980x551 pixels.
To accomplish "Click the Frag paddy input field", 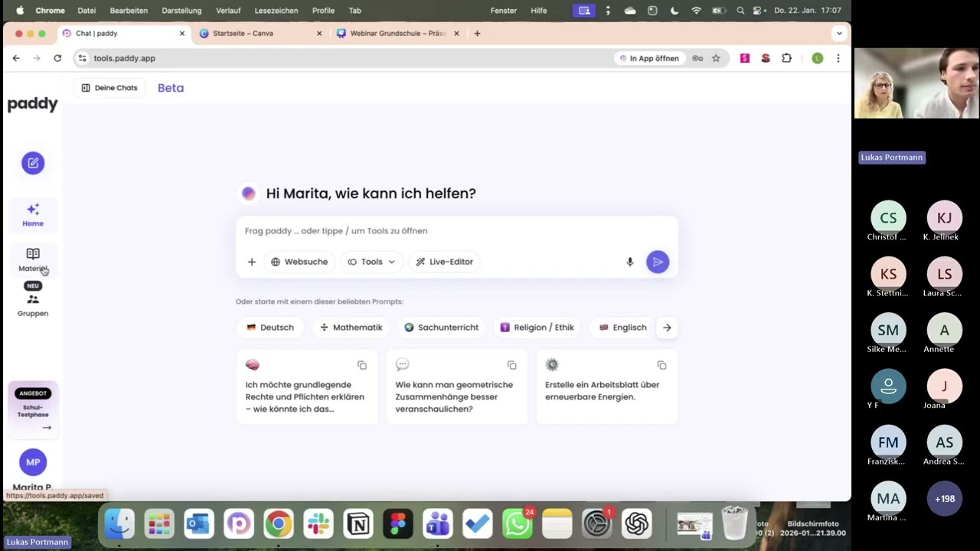I will click(457, 231).
